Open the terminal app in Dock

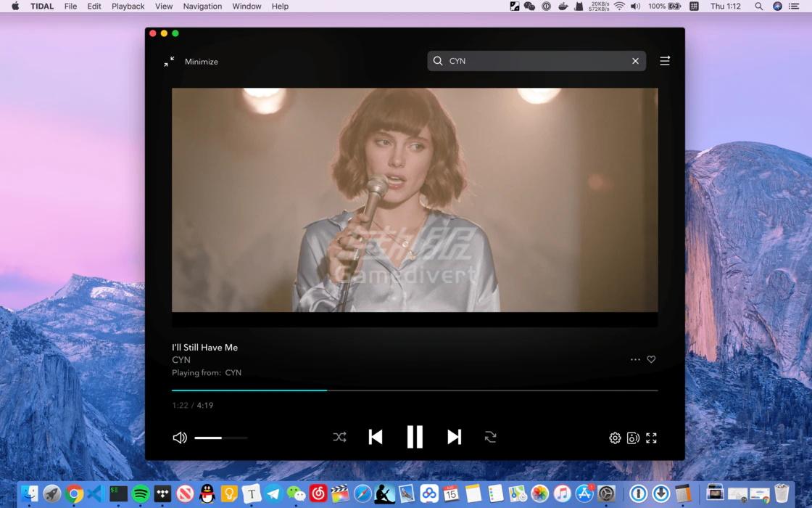click(x=119, y=493)
